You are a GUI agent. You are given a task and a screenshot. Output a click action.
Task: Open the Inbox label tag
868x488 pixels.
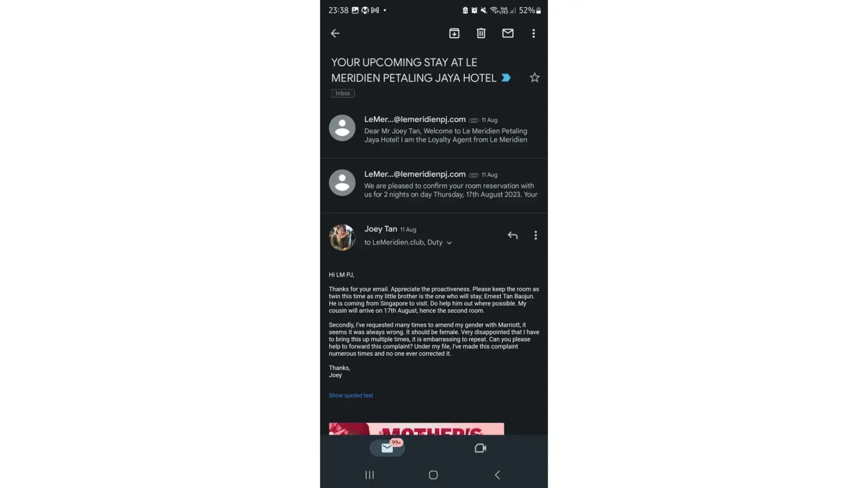point(343,93)
